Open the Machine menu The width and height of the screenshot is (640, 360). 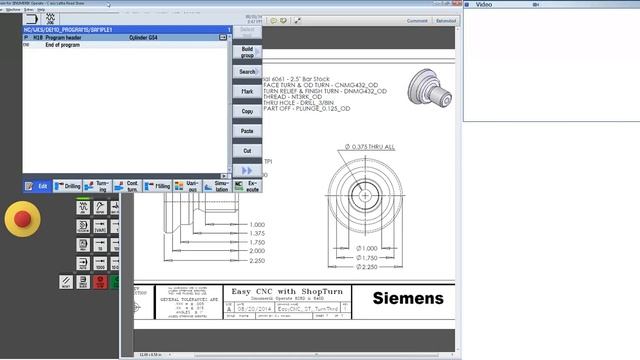click(x=13, y=9)
